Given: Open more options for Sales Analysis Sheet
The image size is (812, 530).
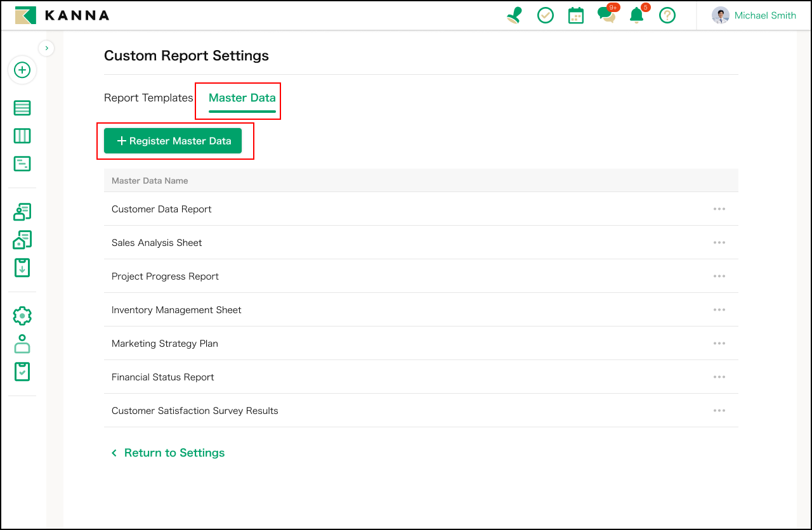Looking at the screenshot, I should (719, 243).
